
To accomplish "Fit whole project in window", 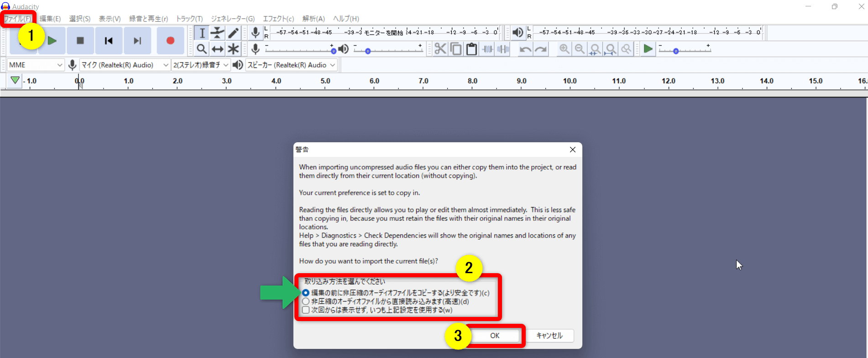I will tap(611, 49).
